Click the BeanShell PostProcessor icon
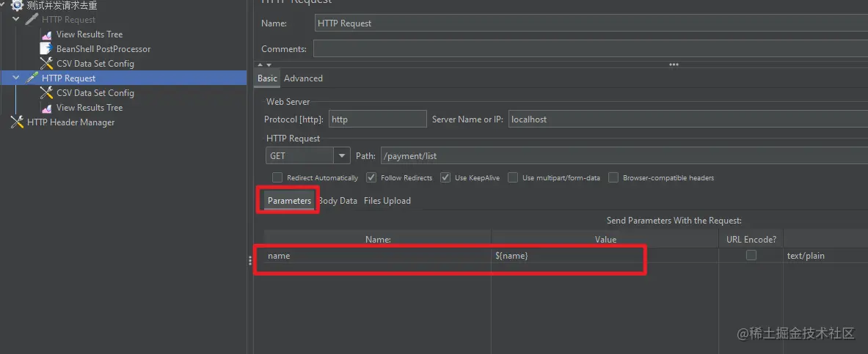The image size is (868, 354). pos(46,48)
